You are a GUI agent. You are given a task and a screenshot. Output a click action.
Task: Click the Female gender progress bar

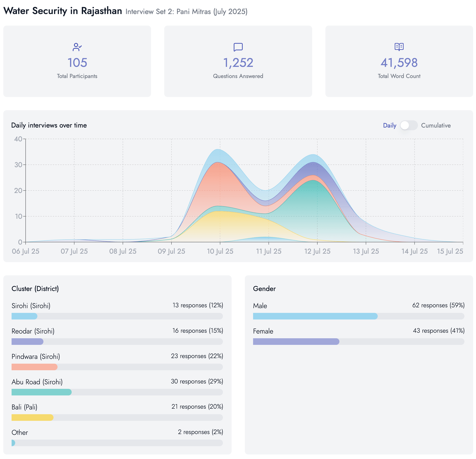(358, 342)
